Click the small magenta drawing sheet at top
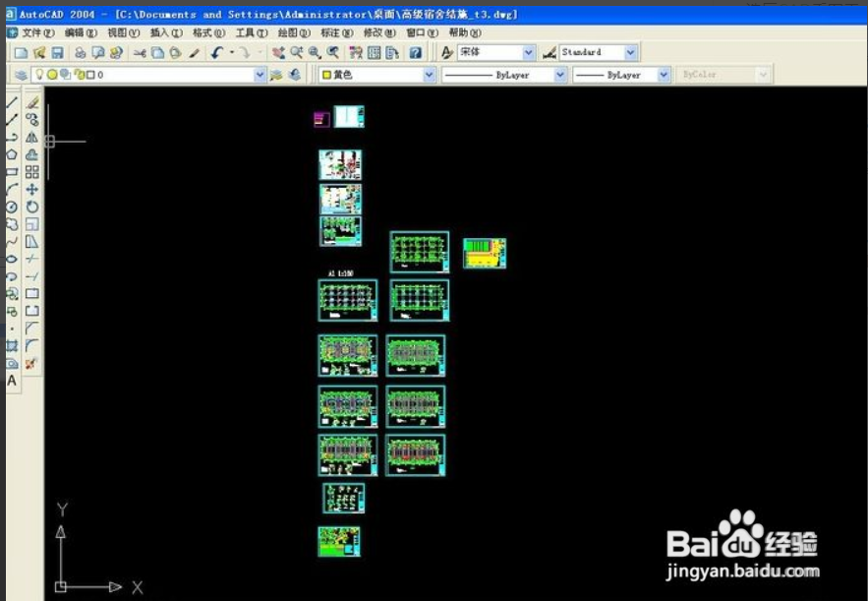This screenshot has width=868, height=601. pos(321,119)
